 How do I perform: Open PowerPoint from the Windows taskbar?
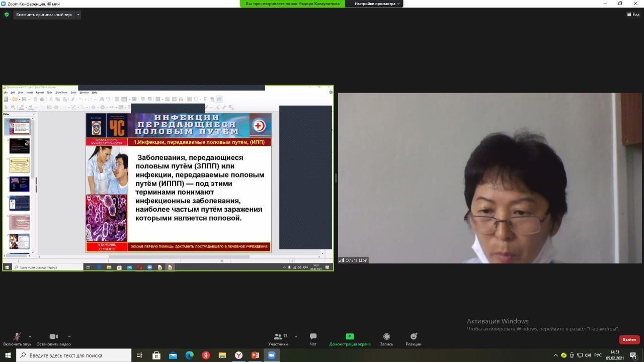pyautogui.click(x=255, y=355)
